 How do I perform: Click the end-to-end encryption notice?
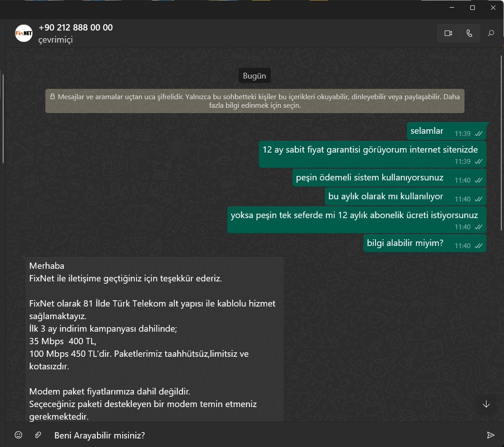click(x=255, y=101)
